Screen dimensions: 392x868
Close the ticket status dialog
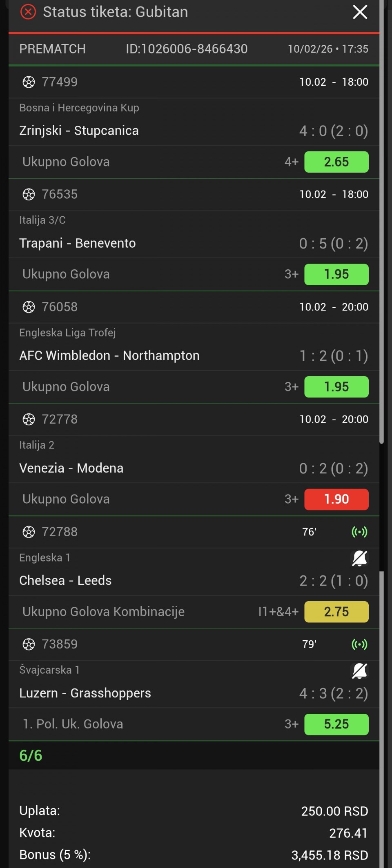click(360, 12)
